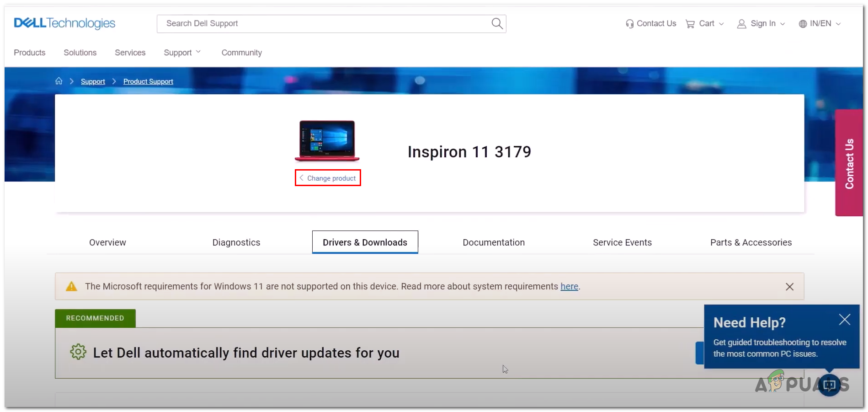This screenshot has height=412, width=868.
Task: Click 'Let Dell automatically find driver updates' heading
Action: tap(246, 353)
